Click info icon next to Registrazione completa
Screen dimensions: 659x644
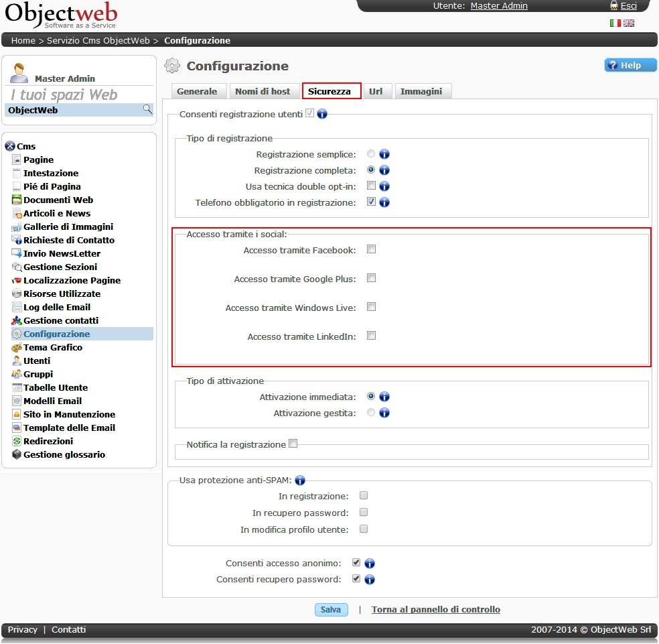click(384, 170)
